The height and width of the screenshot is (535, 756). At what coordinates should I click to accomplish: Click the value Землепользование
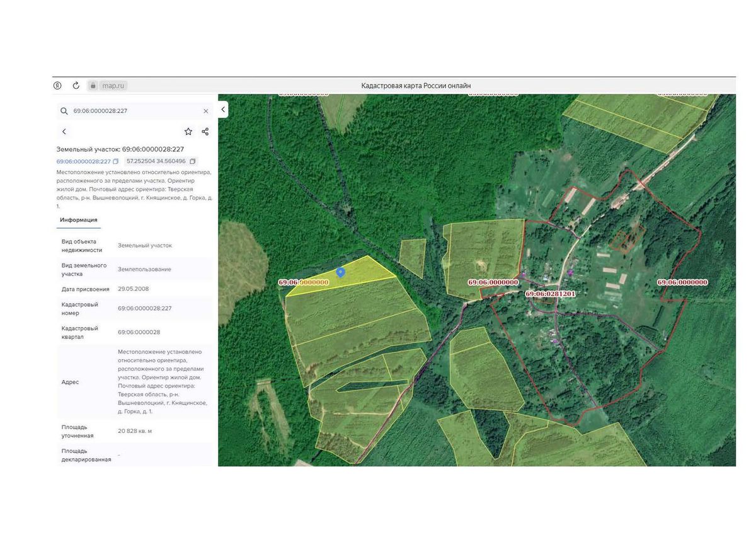(x=144, y=269)
